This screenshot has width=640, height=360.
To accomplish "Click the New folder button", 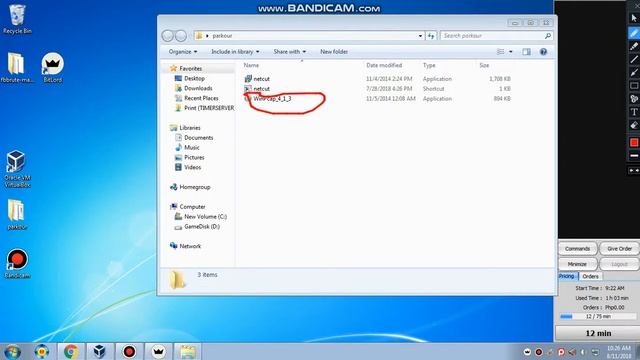I will pos(334,52).
